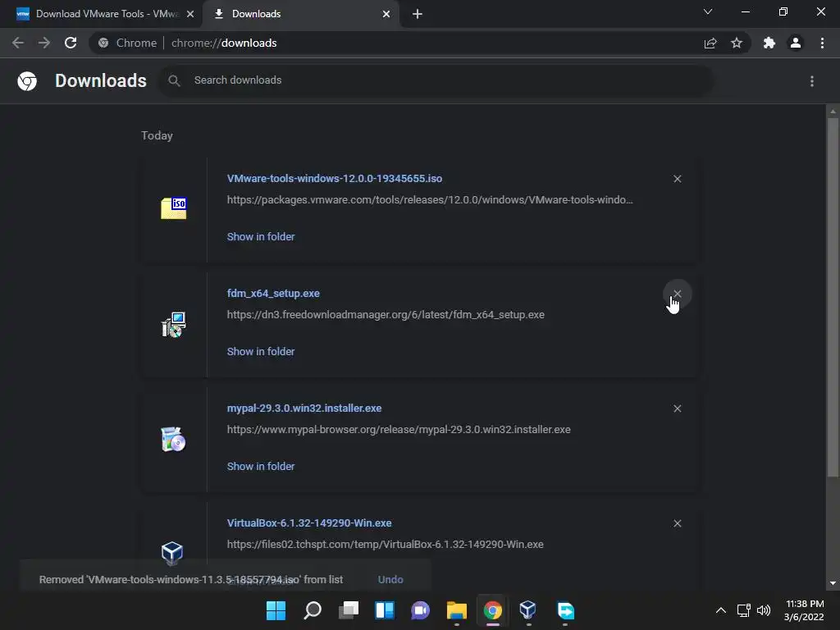This screenshot has width=840, height=630.
Task: Reload the downloads page
Action: pyautogui.click(x=71, y=43)
